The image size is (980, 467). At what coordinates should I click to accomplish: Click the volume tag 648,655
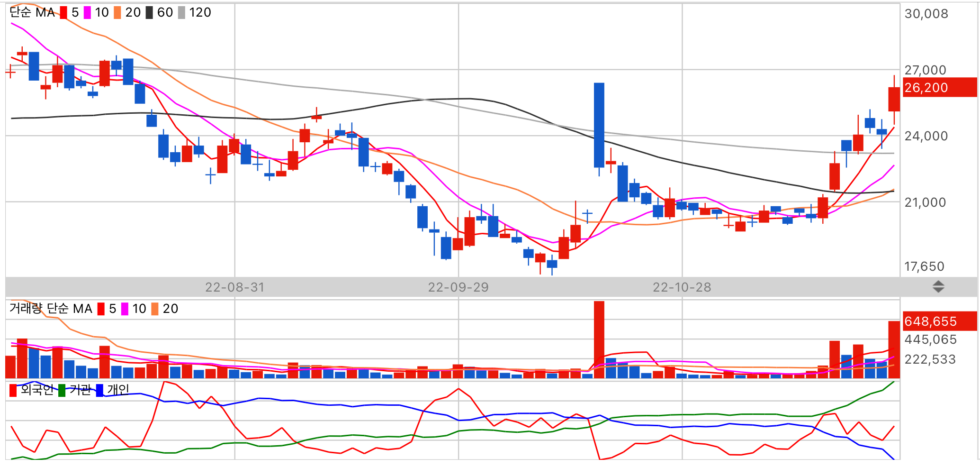pos(940,321)
